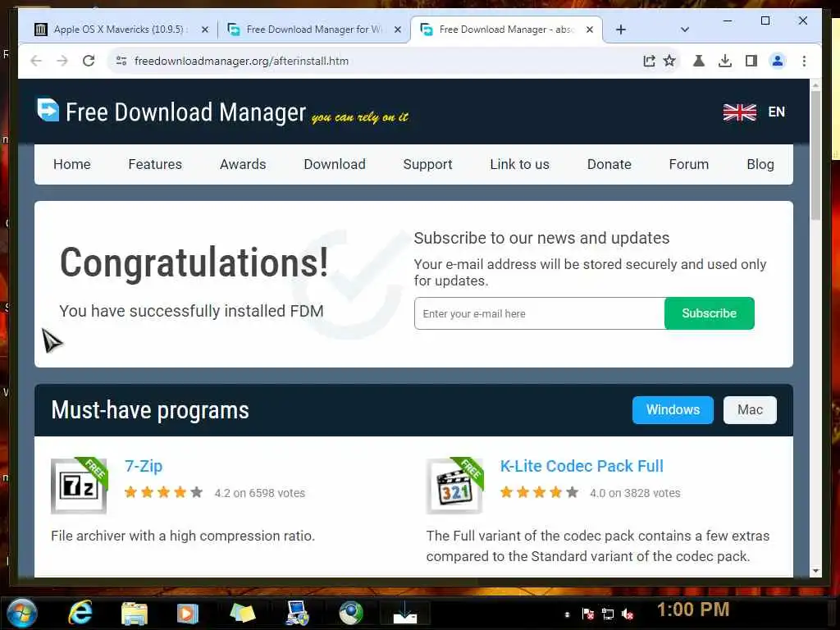Open the 7-Zip program link

coord(144,466)
